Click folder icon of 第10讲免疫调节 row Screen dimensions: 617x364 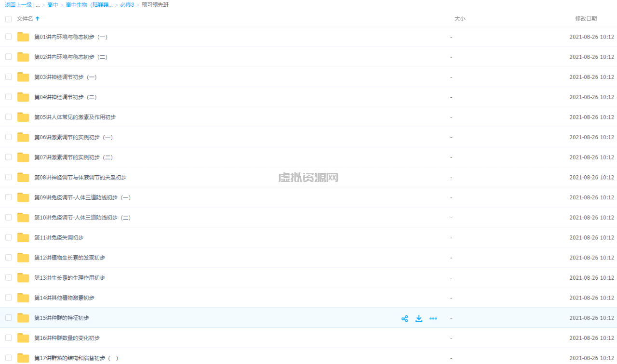coord(23,218)
